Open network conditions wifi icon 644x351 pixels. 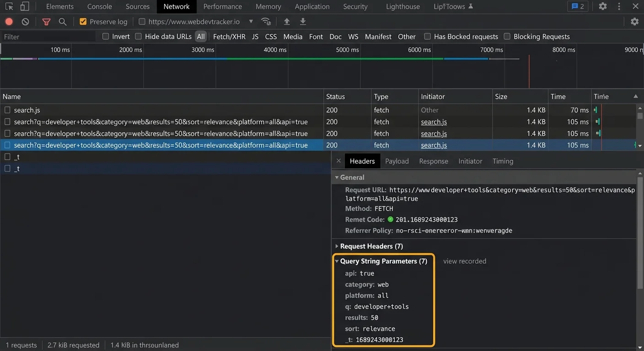pyautogui.click(x=266, y=21)
